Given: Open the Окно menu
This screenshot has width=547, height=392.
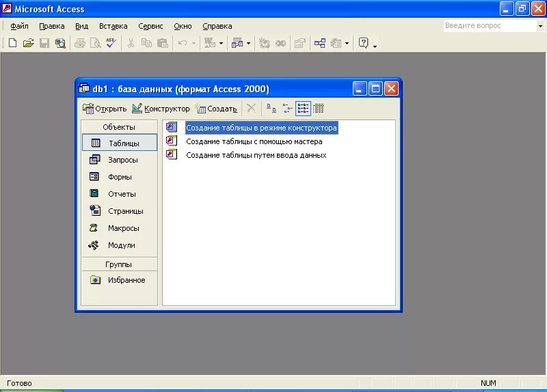Looking at the screenshot, I should pyautogui.click(x=183, y=26).
